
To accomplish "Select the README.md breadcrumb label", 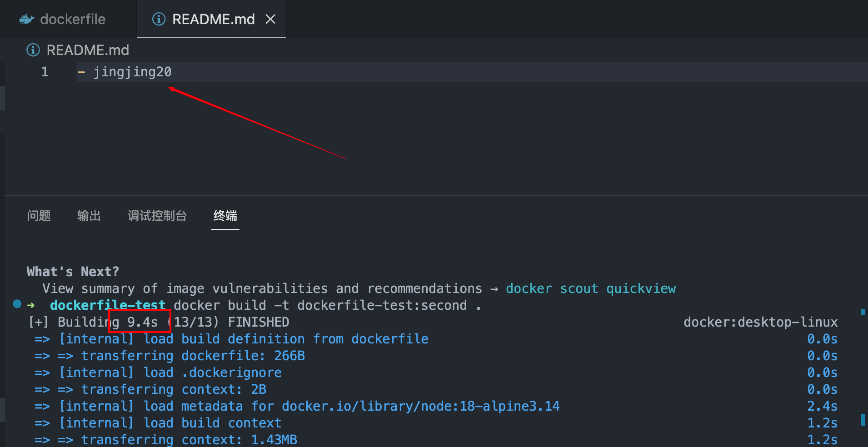I will [88, 50].
